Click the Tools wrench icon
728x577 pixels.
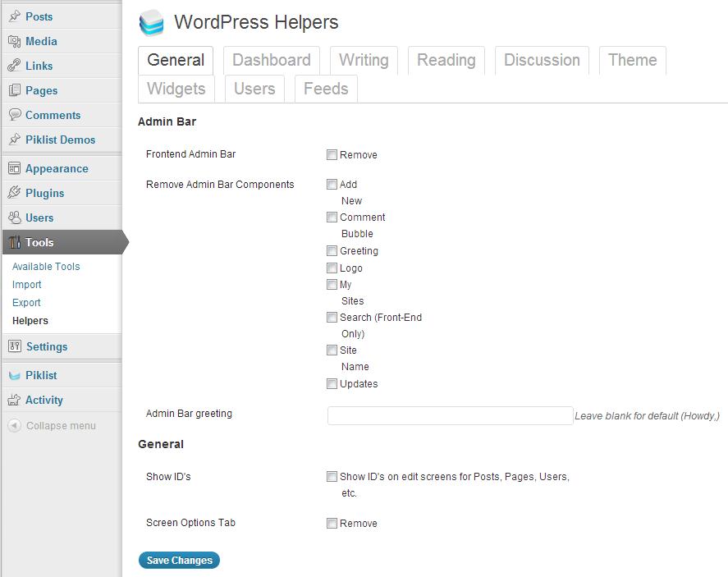point(15,242)
